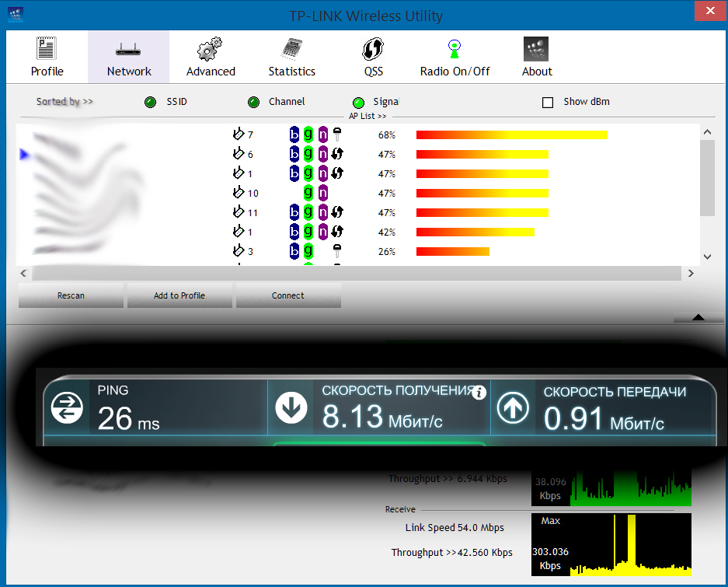Click 'Throughput >> 6.944 Kbps' transmit text
Screen dimensions: 728x587
coord(448,479)
